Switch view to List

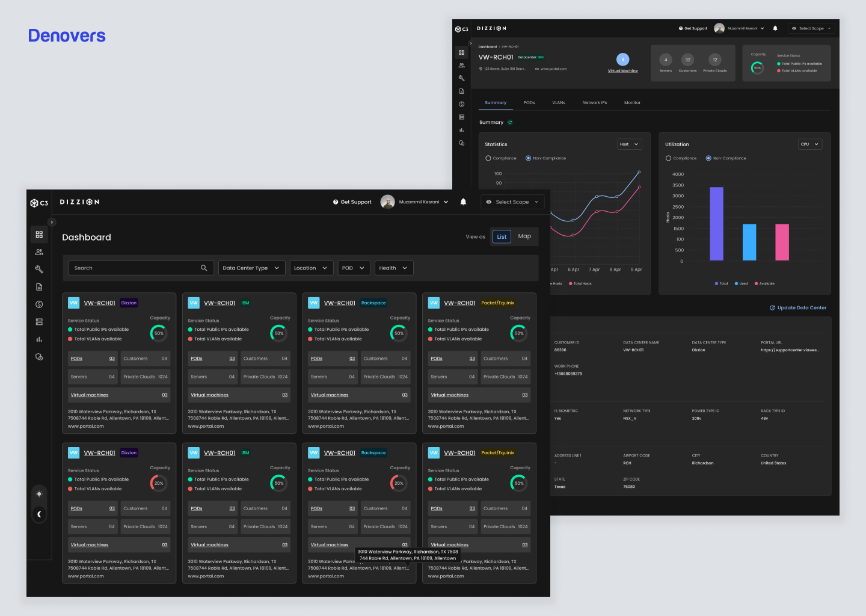[x=502, y=237]
